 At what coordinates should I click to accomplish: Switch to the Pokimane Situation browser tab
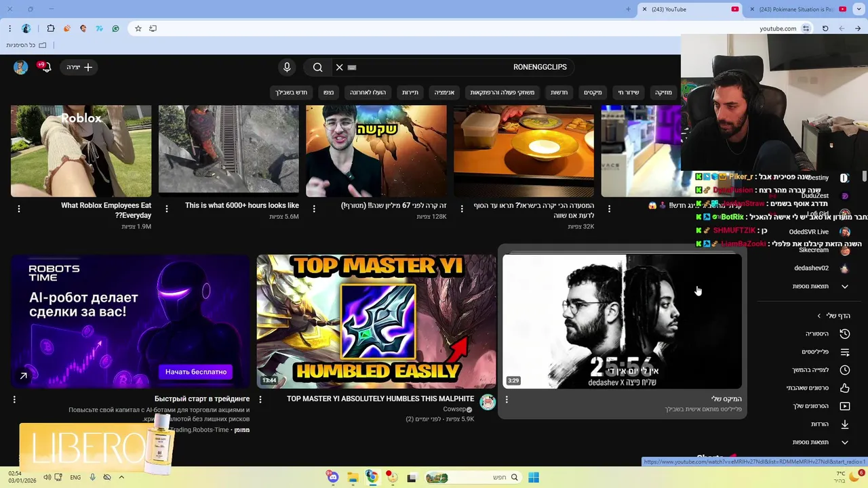tap(797, 9)
